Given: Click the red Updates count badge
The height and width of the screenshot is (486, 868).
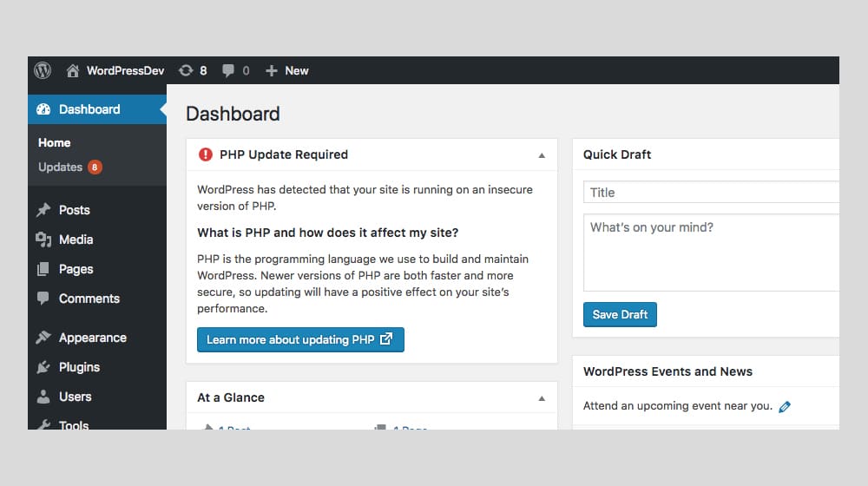Looking at the screenshot, I should coord(95,167).
